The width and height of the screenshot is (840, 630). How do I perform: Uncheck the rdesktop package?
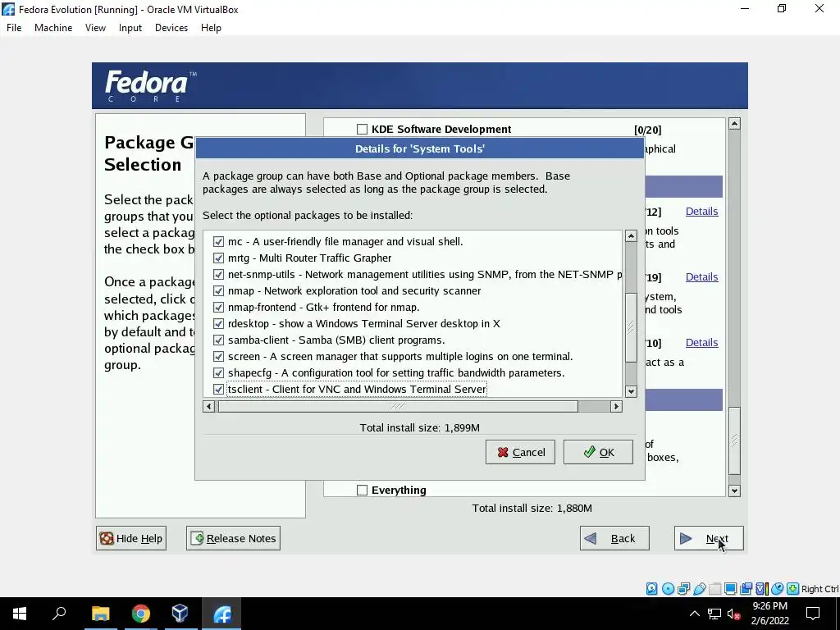point(218,323)
